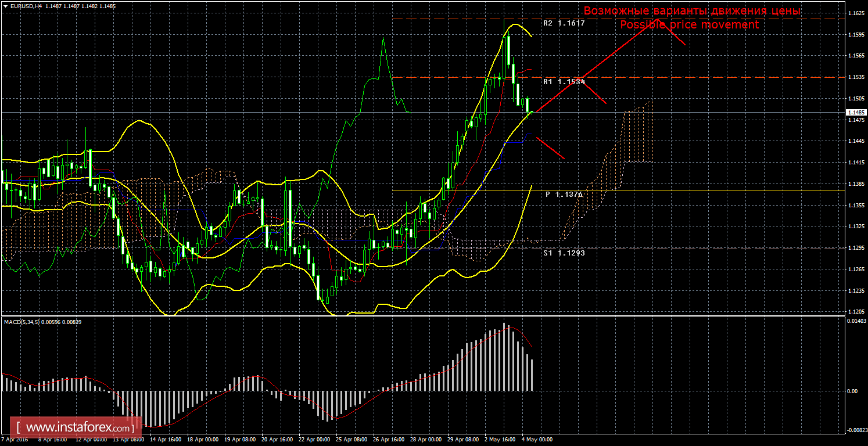Image resolution: width=868 pixels, height=446 pixels.
Task: Select the S1 1.1293 pivot label
Action: point(564,253)
